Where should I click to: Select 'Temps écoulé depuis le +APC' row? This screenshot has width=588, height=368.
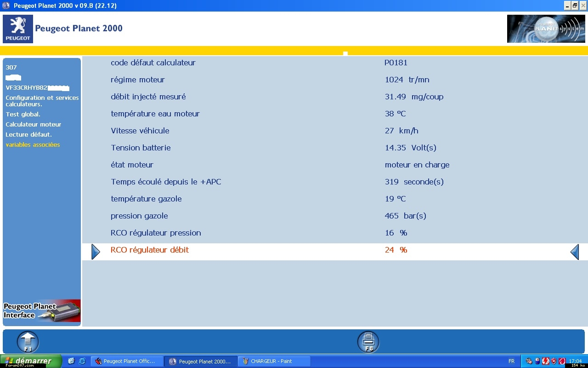[335, 182]
